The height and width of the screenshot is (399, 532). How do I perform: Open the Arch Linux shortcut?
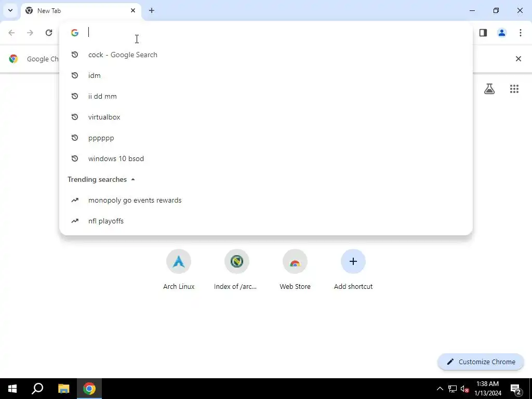(179, 270)
